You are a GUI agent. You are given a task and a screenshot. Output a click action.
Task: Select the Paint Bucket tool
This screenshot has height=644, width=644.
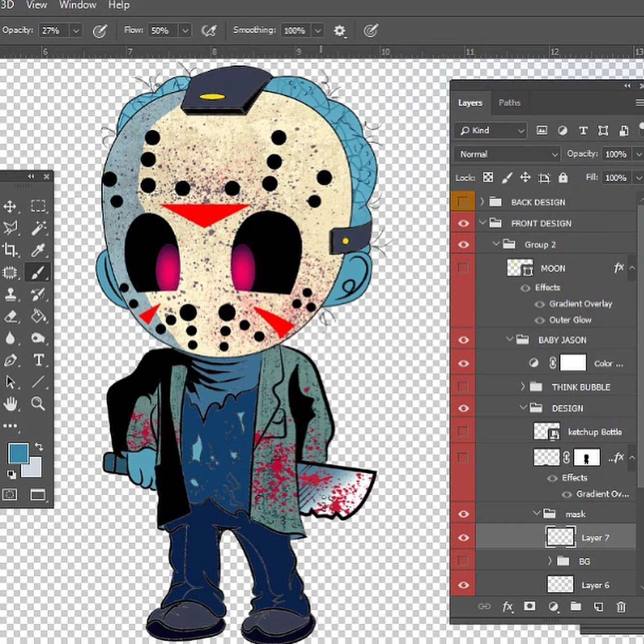point(39,316)
